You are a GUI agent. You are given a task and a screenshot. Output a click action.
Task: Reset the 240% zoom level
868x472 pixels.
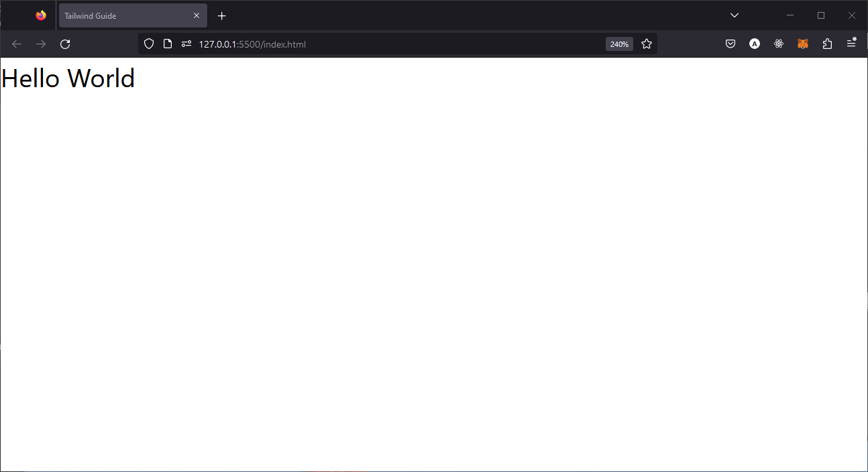click(x=619, y=44)
